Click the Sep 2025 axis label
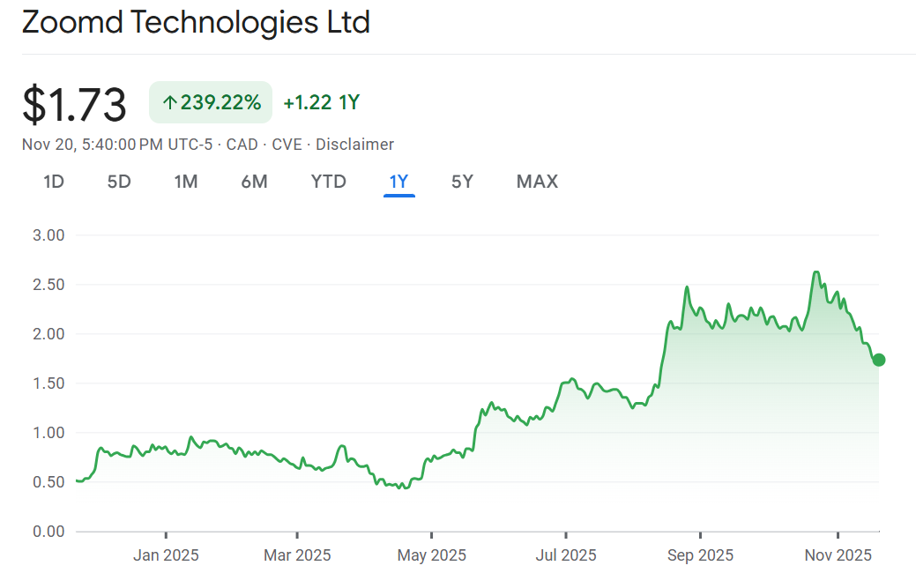This screenshot has height=588, width=916. (x=699, y=555)
